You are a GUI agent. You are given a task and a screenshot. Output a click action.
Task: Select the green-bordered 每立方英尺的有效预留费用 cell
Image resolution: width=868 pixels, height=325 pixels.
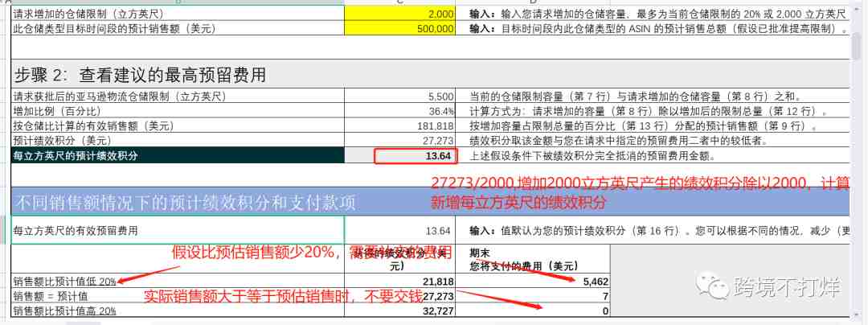[x=178, y=230]
